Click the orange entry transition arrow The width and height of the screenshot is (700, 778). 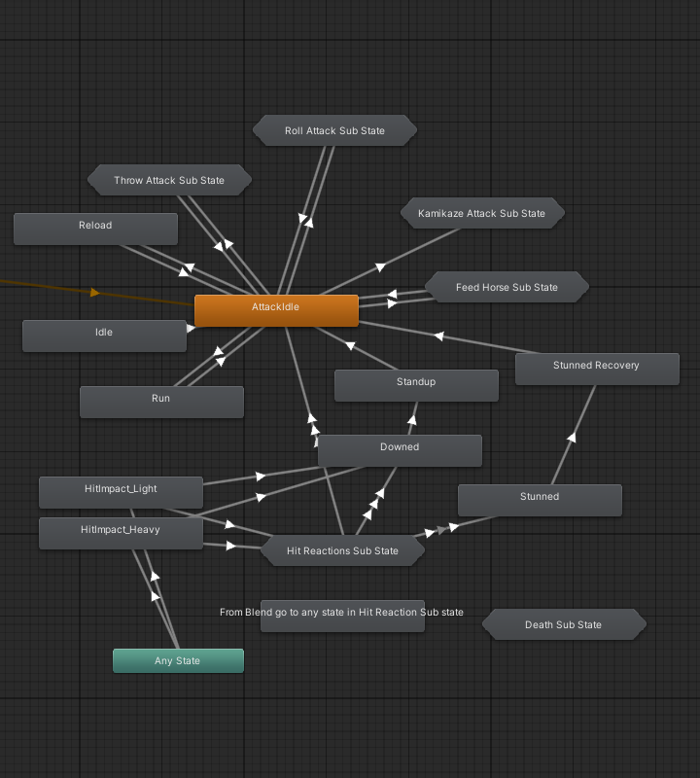click(94, 292)
